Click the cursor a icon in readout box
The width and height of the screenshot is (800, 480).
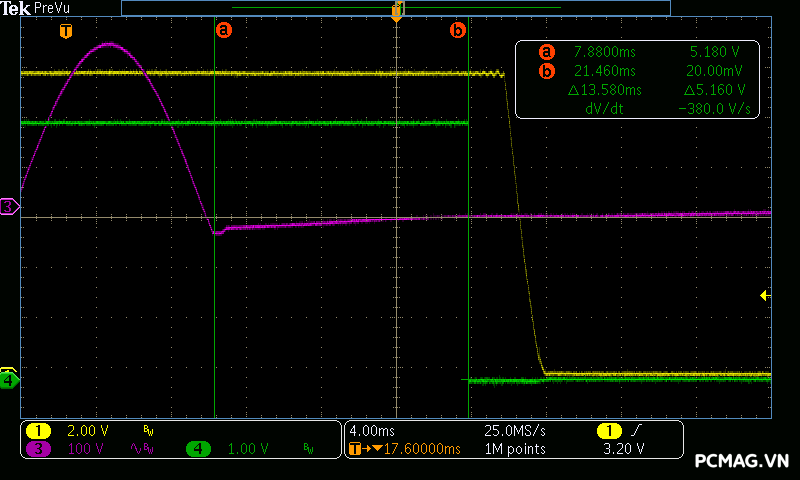tap(546, 51)
